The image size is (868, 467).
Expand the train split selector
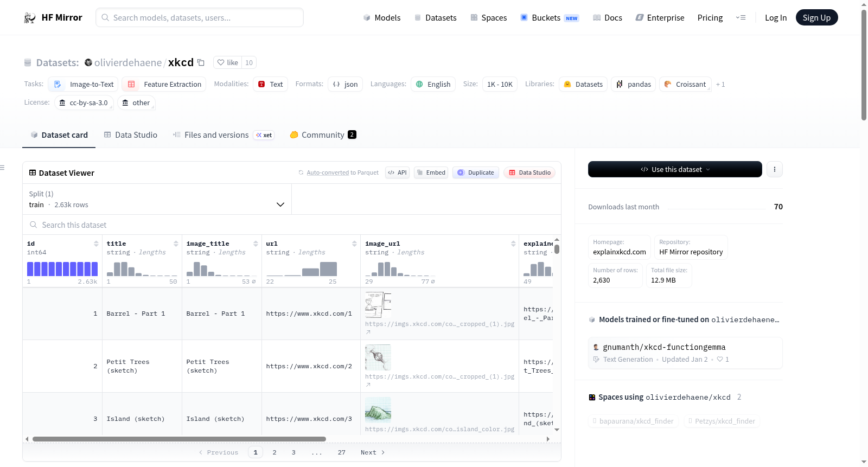pos(157,199)
